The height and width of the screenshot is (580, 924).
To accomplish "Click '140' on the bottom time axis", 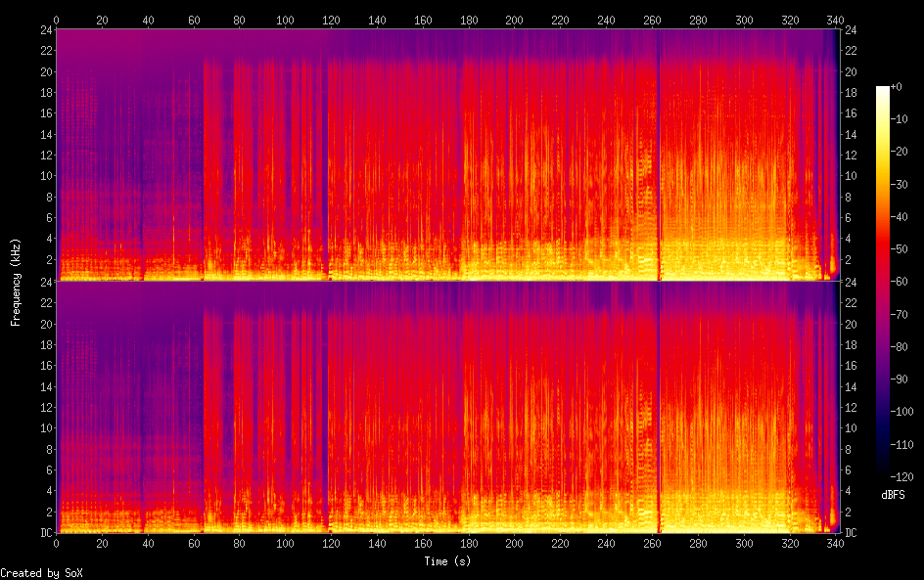I will 377,544.
